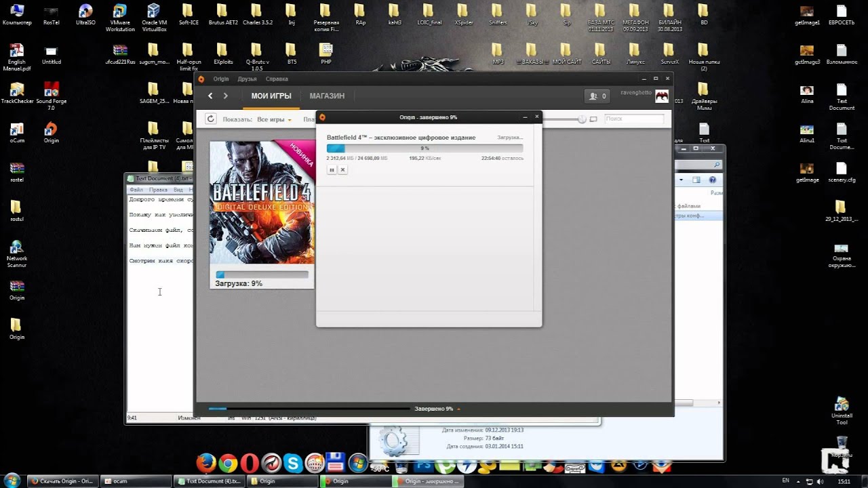Click the large tile view icon beside slider

(593, 119)
